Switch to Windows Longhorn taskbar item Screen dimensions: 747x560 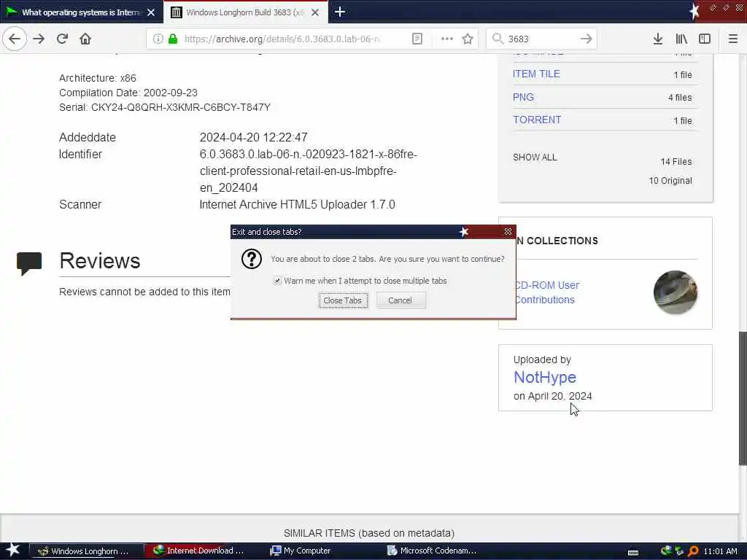86,551
